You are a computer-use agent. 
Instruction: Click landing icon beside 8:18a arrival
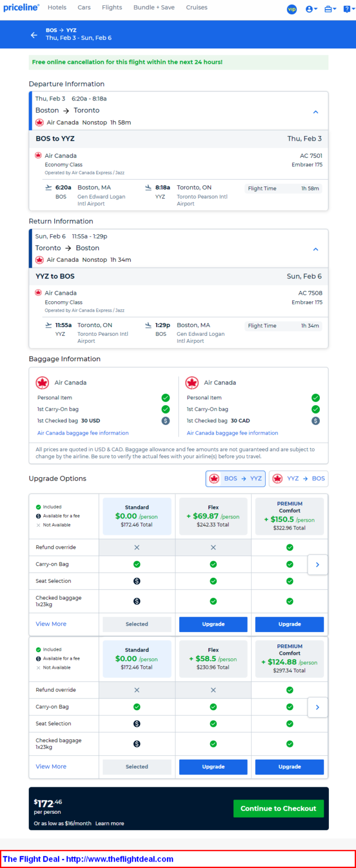coord(148,188)
